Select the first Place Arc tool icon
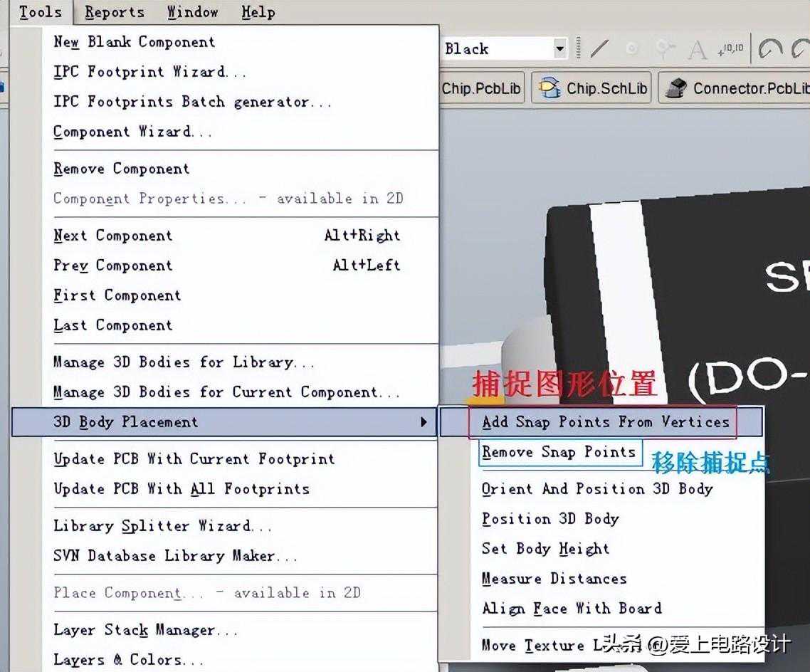Viewport: 810px width, 672px height. point(770,48)
